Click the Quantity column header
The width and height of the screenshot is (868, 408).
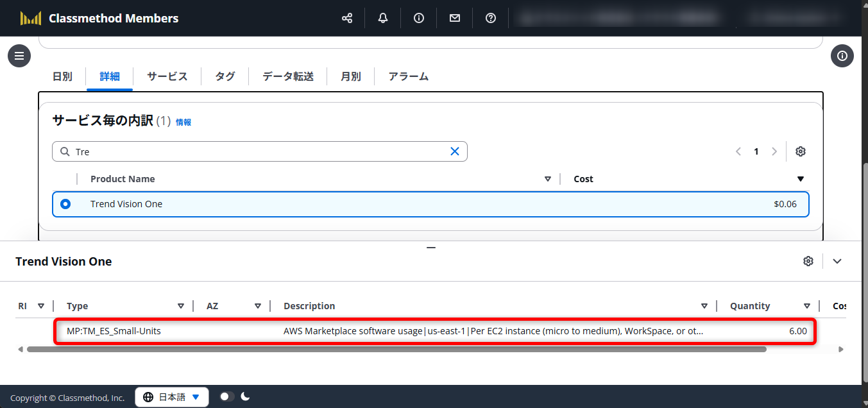pos(750,306)
